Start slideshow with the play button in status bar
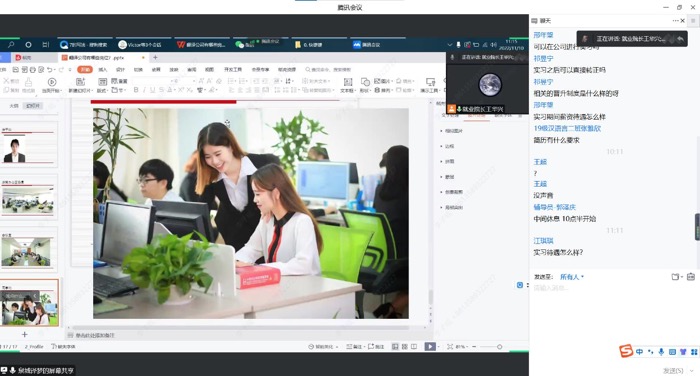Viewport: 700px width, 376px height. [x=429, y=347]
